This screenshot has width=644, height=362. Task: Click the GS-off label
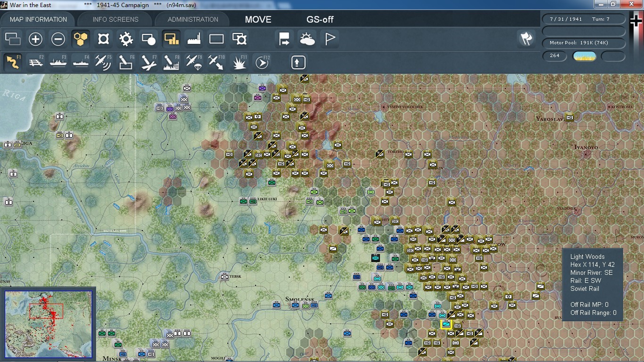pyautogui.click(x=320, y=19)
